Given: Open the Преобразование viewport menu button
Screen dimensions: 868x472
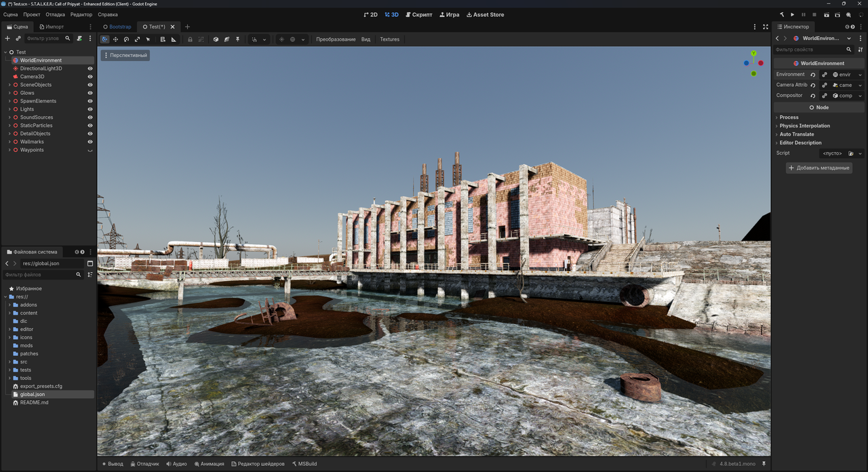Looking at the screenshot, I should (x=336, y=39).
